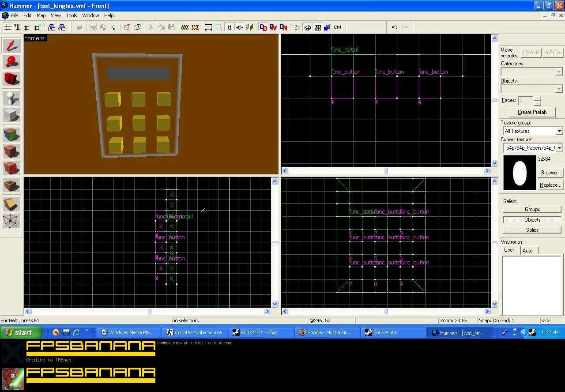Switch to the Auto VisGroups tab

pos(527,250)
